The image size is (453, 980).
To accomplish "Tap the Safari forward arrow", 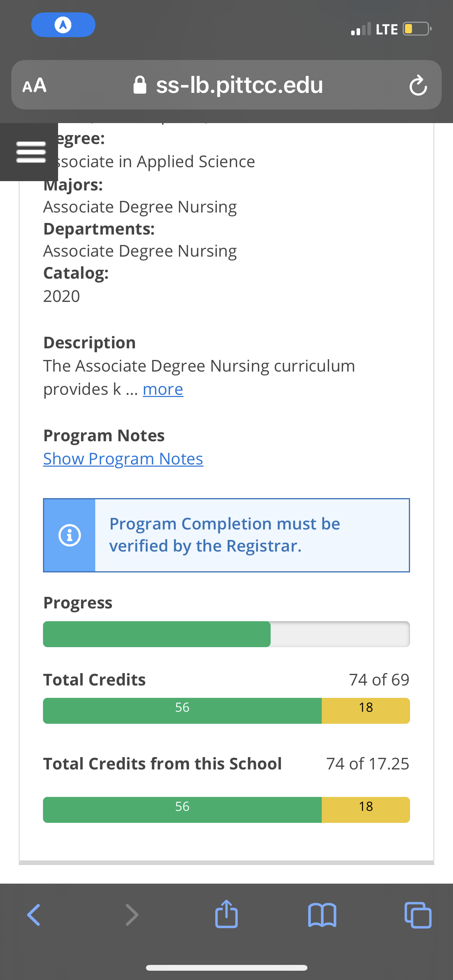I will 132,915.
